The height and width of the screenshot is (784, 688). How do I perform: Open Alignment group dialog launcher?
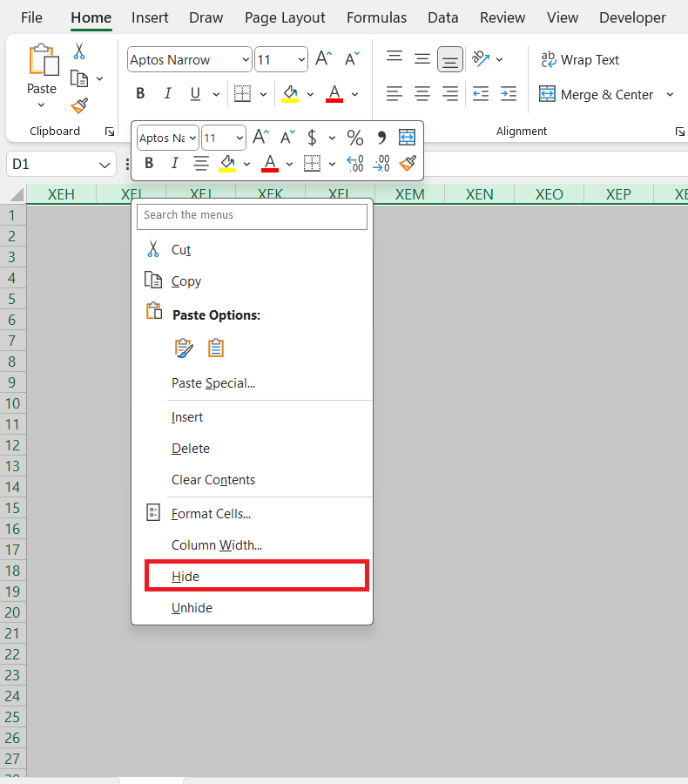(680, 132)
